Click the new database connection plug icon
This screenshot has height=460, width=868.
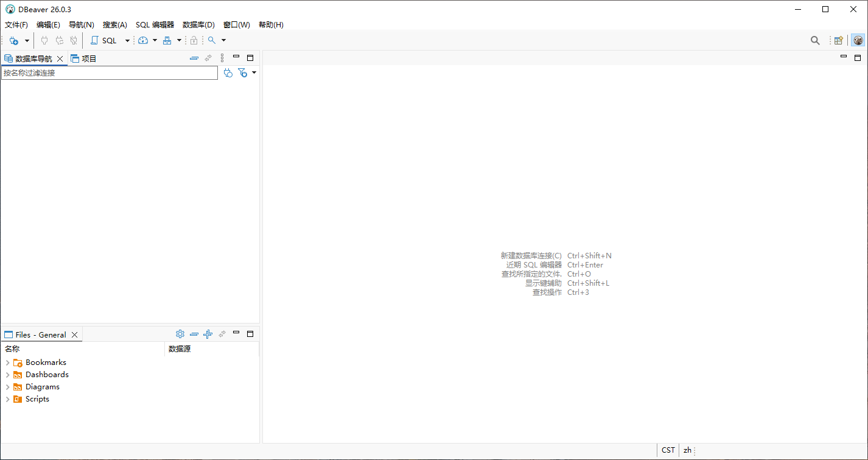pyautogui.click(x=13, y=41)
